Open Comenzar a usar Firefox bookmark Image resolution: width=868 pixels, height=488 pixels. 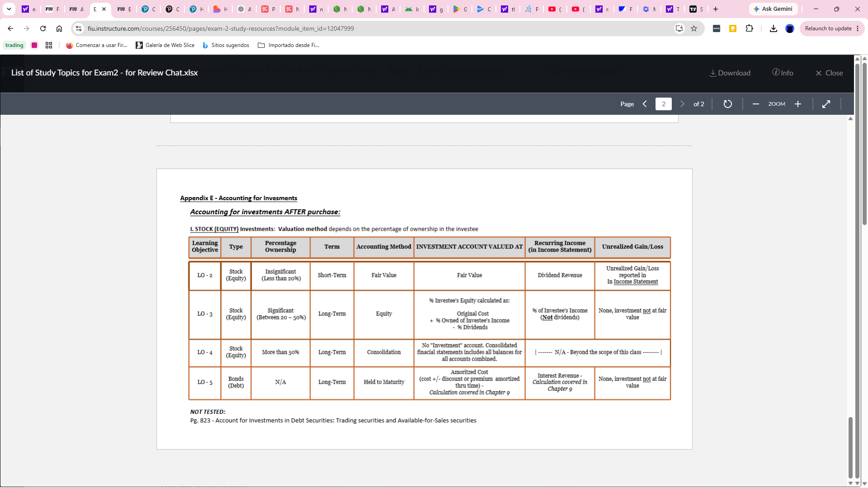point(97,45)
